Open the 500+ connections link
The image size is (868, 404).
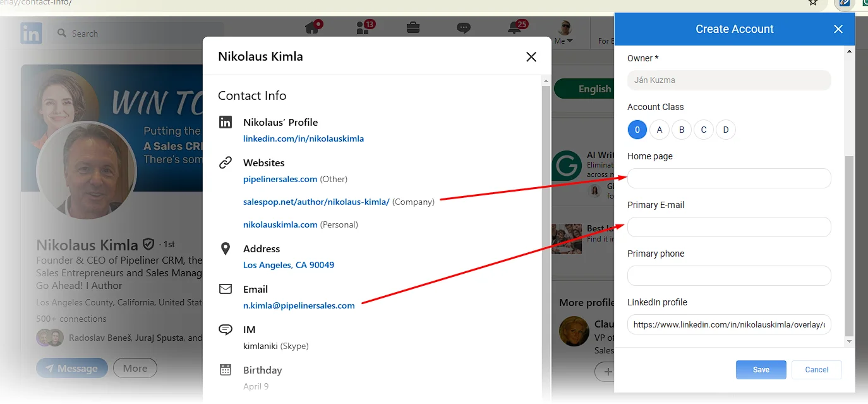(71, 319)
